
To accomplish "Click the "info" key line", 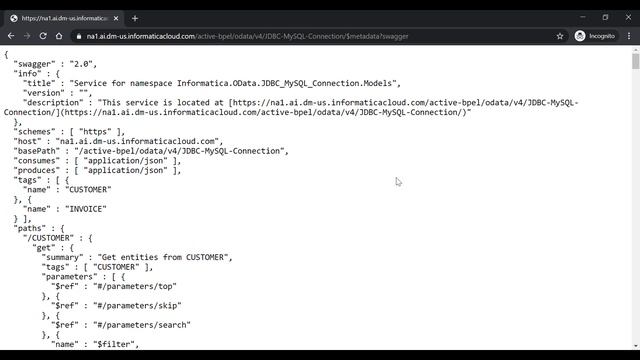I will pyautogui.click(x=37, y=74).
